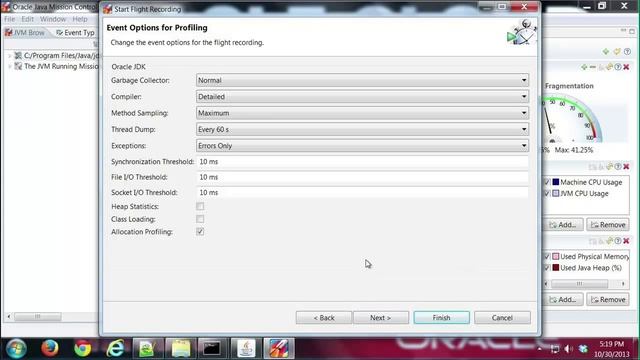Switch to the JVM Browser tab
Viewport: 640px width, 360px height.
click(25, 33)
